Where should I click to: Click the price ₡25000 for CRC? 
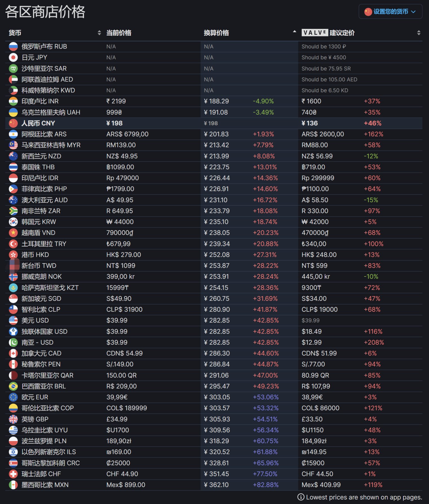118,463
